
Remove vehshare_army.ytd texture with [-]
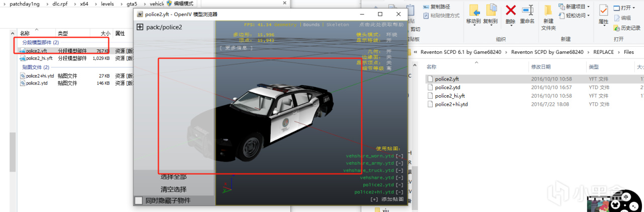coord(399,163)
